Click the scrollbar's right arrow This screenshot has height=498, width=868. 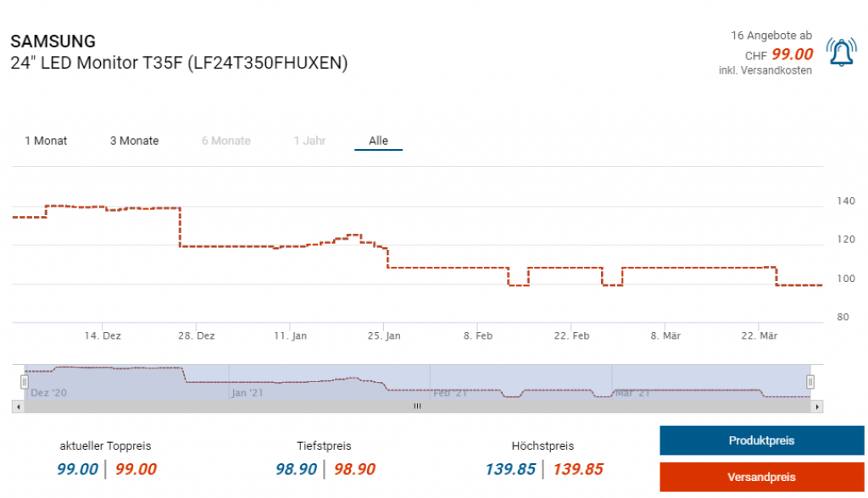click(816, 407)
